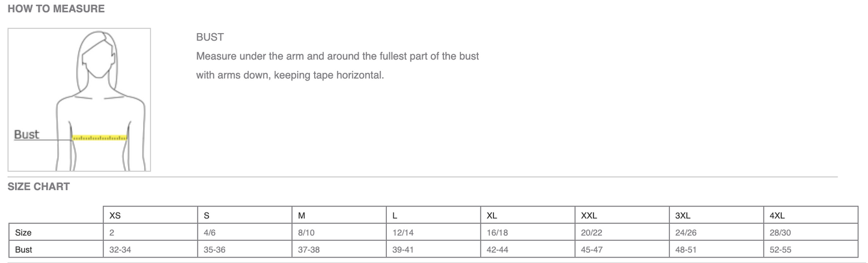
Task: Choose the 4XL column header
Action: 777,215
